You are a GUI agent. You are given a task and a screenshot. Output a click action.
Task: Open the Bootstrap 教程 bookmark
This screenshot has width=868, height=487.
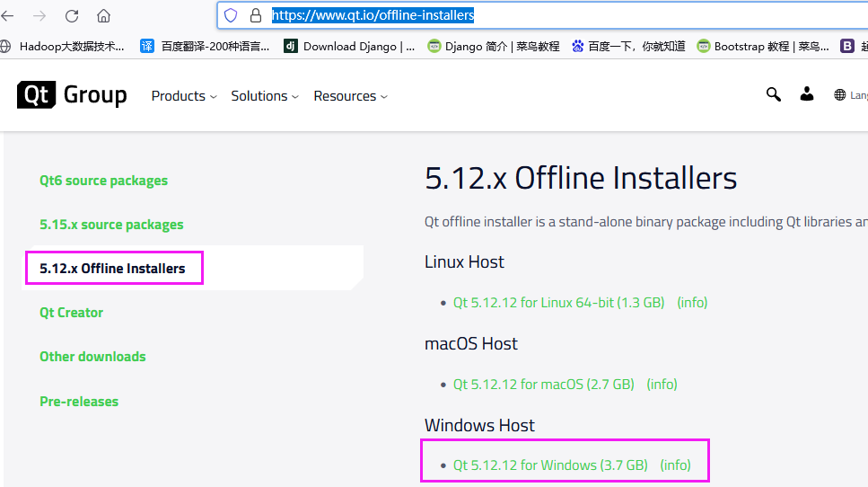[763, 47]
